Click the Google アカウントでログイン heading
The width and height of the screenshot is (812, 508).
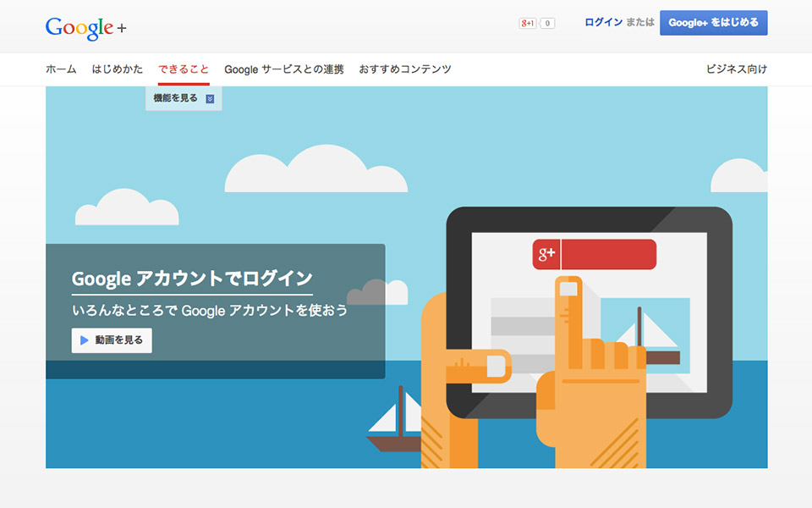pos(192,279)
